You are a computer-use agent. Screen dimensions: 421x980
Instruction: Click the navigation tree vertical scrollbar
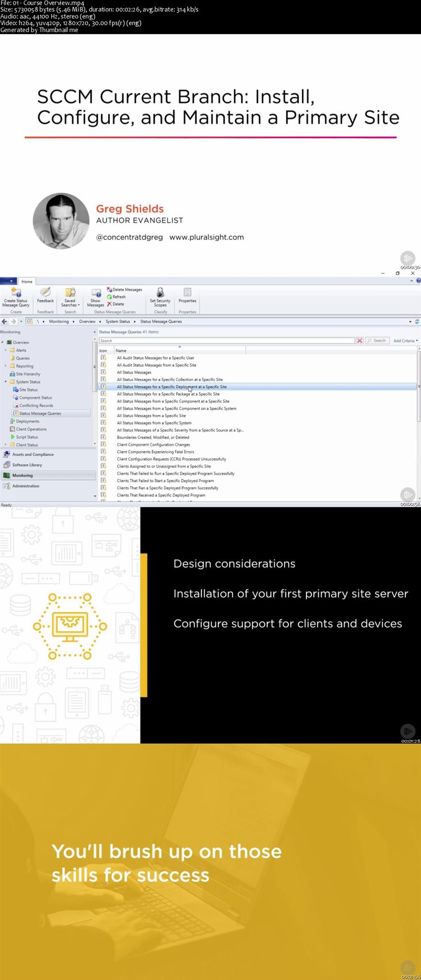point(94,367)
